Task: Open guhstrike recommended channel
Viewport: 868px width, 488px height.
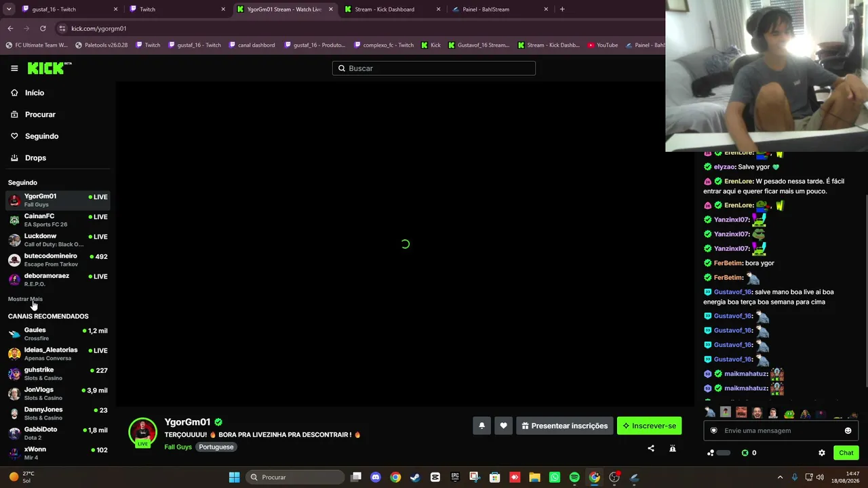Action: (x=58, y=373)
